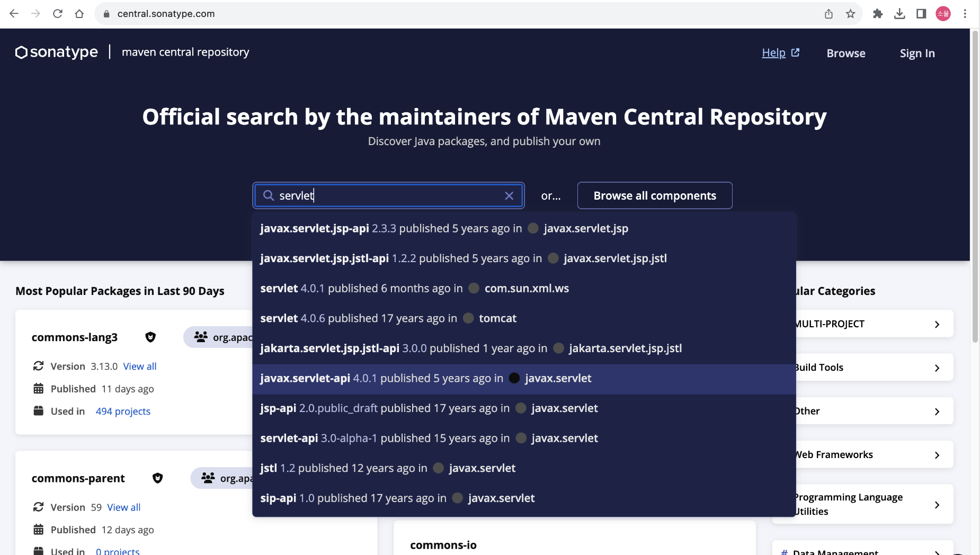Click the browser forward arrow
Image resolution: width=980 pixels, height=555 pixels.
pos(36,14)
